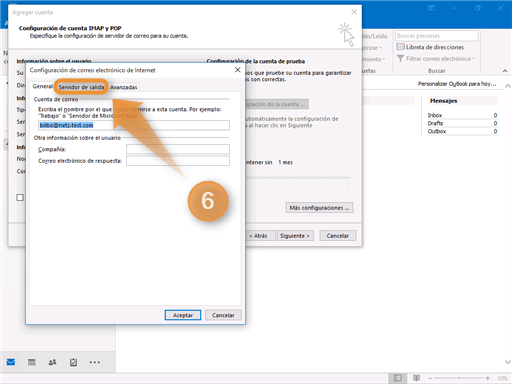Confirm settings with Aceptar
The width and height of the screenshot is (512, 384).
[183, 315]
